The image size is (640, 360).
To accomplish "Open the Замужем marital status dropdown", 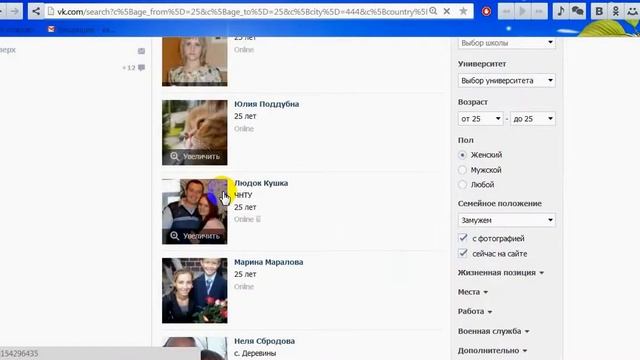I will (x=507, y=220).
